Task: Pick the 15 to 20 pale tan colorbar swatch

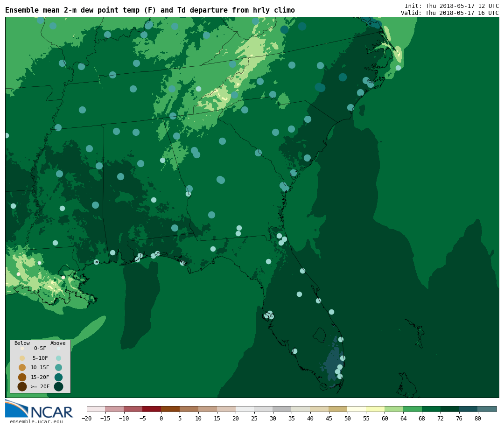Action: 226,409
